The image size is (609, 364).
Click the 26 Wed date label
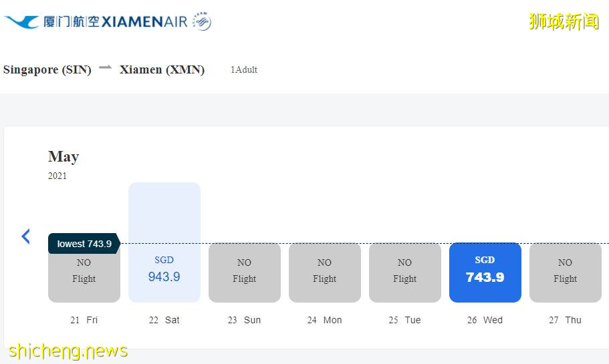click(485, 320)
